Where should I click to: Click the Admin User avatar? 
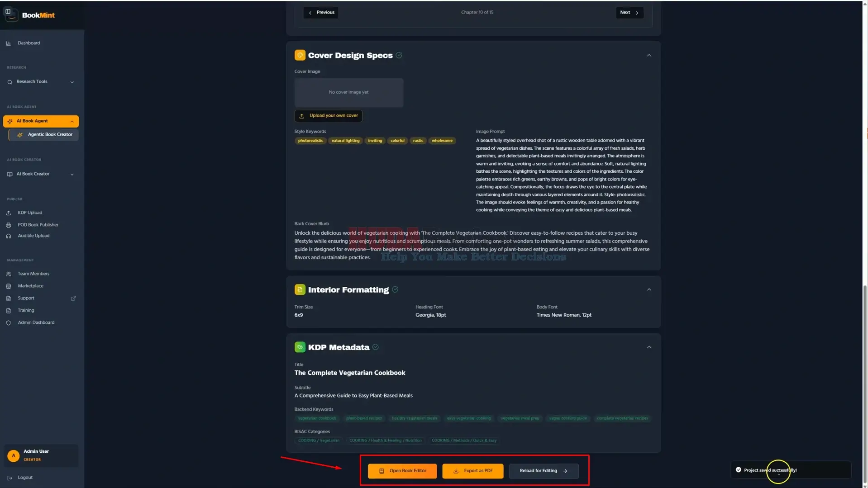pyautogui.click(x=14, y=455)
